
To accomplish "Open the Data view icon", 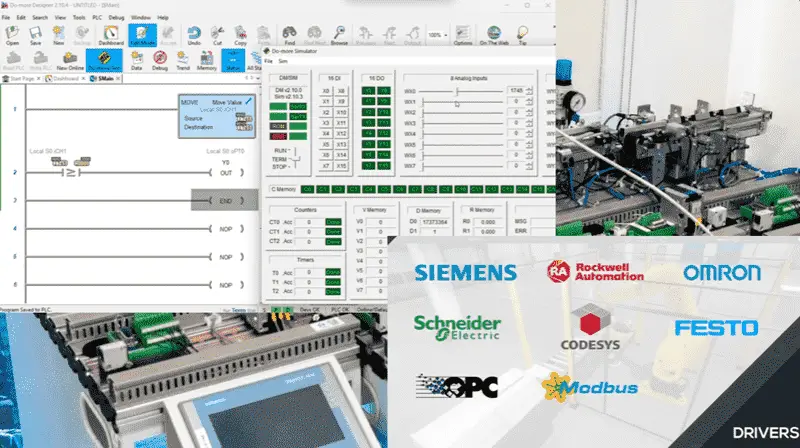I will pyautogui.click(x=136, y=60).
